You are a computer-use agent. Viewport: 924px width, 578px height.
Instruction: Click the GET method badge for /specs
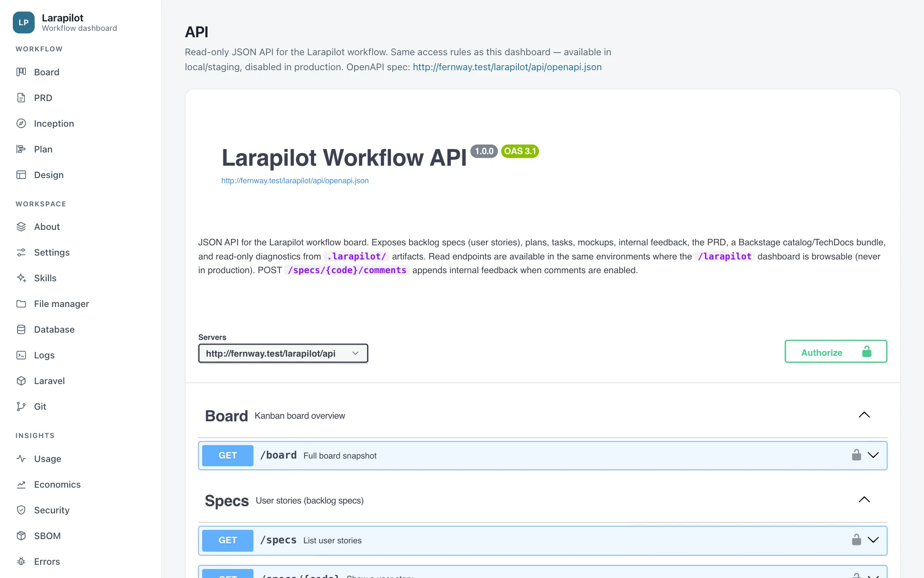pyautogui.click(x=228, y=540)
